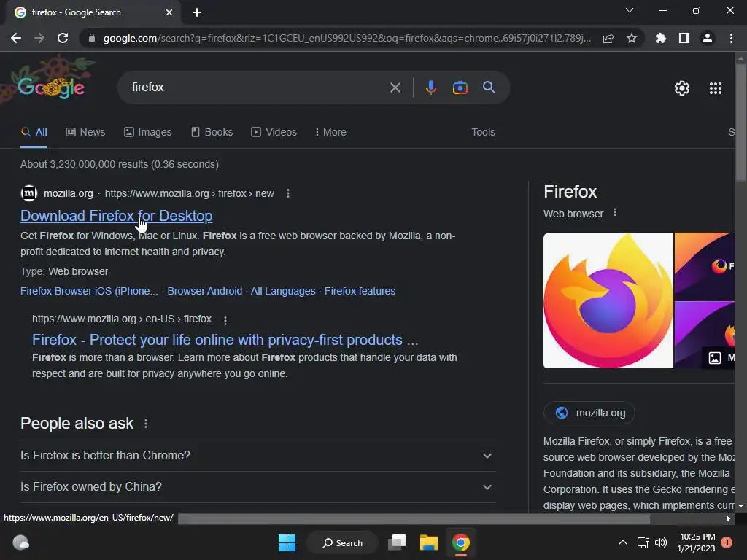Select the All results tab
The height and width of the screenshot is (560, 747).
tap(34, 133)
